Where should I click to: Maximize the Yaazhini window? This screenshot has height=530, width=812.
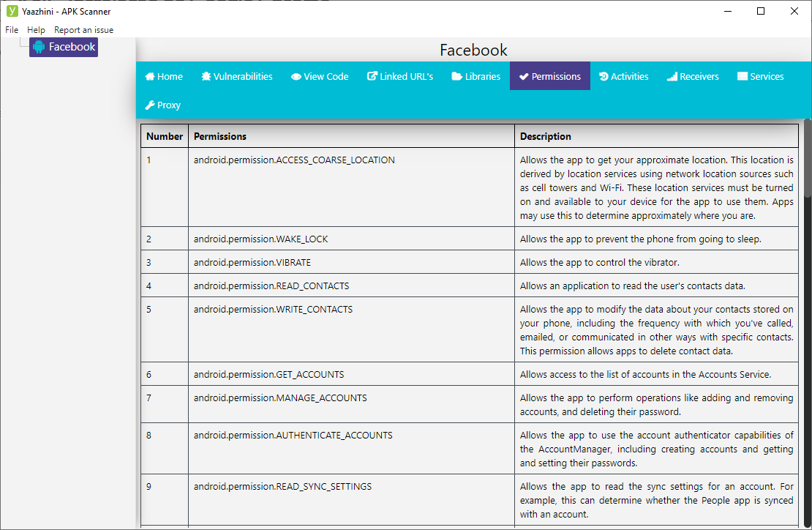(761, 11)
